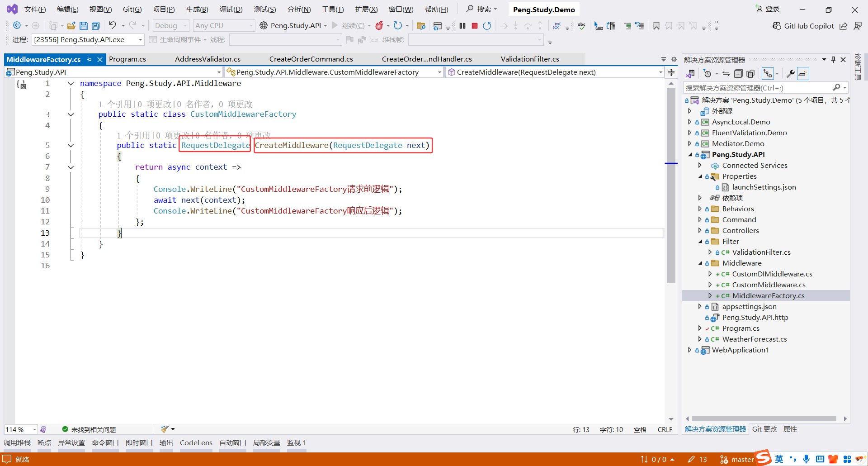868x466 pixels.
Task: Open Solution Explorer properties wrench
Action: tap(790, 73)
